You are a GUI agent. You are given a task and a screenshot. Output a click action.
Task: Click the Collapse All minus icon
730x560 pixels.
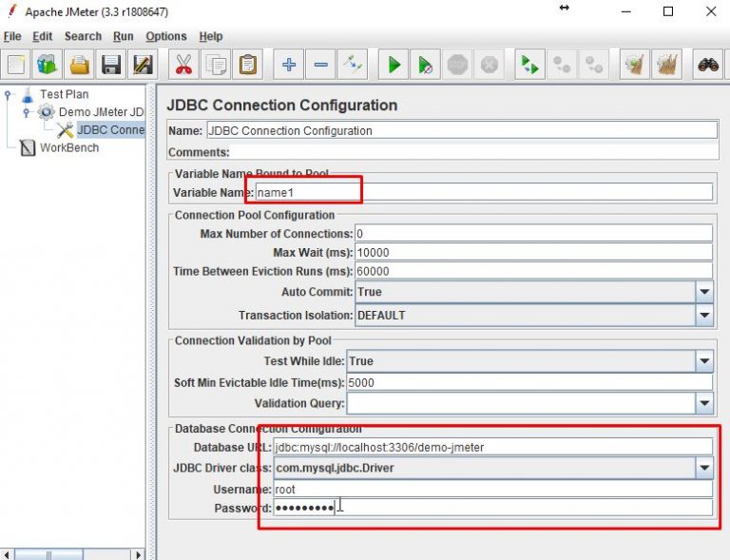(321, 66)
